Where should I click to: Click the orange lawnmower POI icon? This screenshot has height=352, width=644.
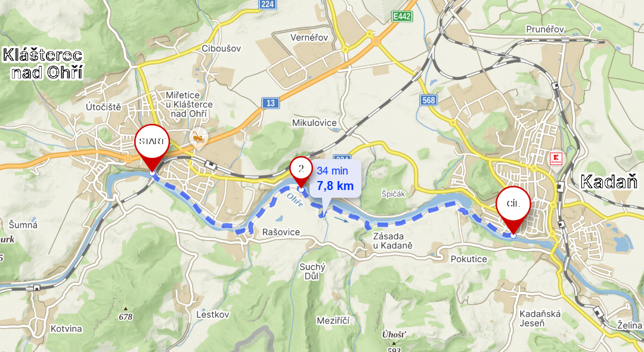(x=199, y=138)
